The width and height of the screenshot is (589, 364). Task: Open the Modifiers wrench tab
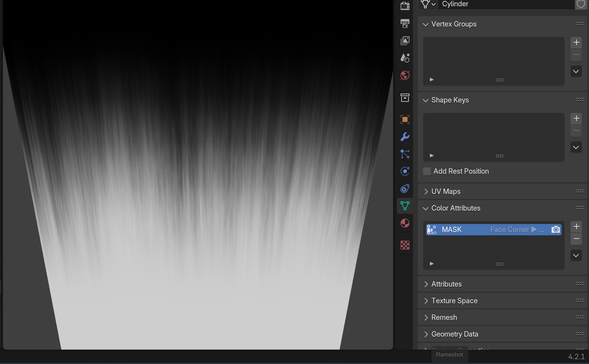coord(405,137)
